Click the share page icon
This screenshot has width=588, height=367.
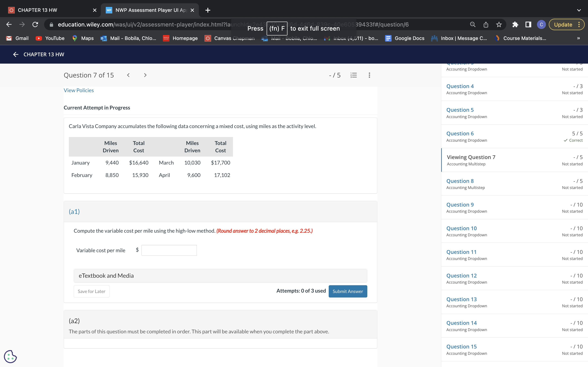pos(486,24)
